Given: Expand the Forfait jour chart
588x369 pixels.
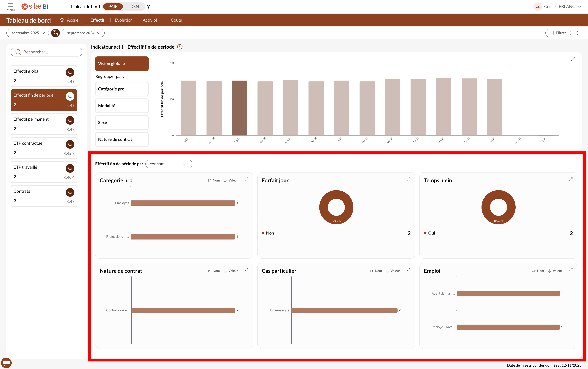Looking at the screenshot, I should [409, 179].
